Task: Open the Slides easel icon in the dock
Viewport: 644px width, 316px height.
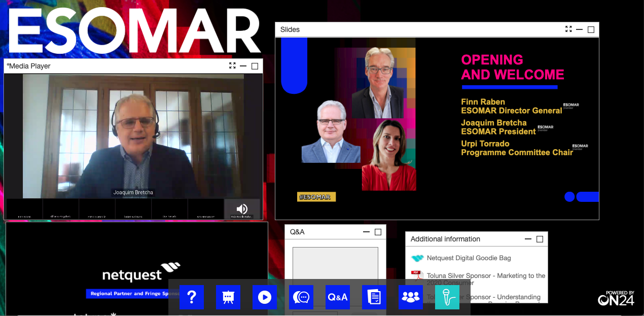Action: click(228, 297)
